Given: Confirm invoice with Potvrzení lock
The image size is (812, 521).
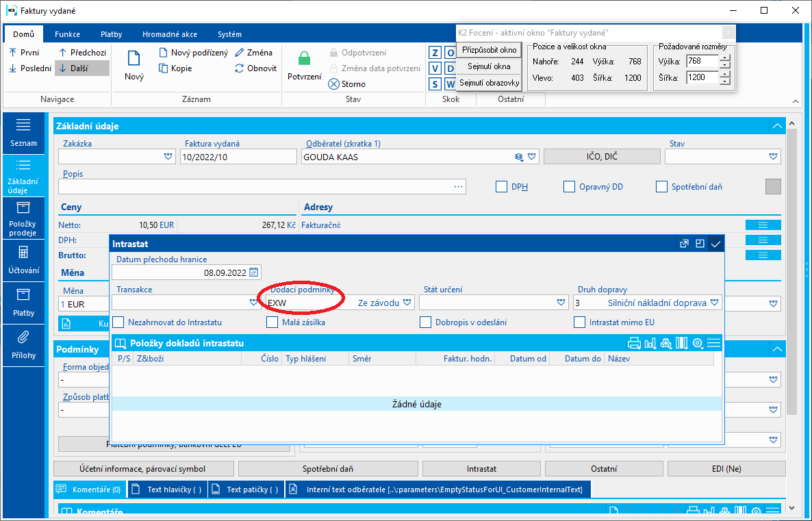Looking at the screenshot, I should coord(305,65).
